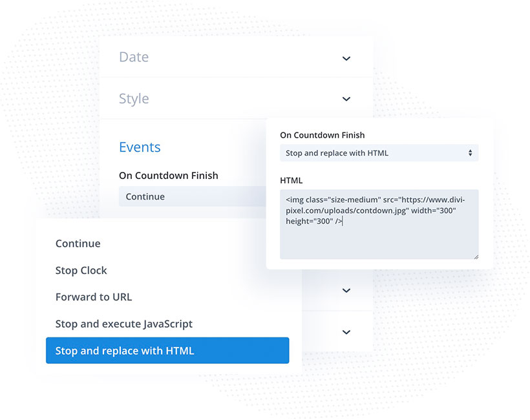Viewport: 530px width, 420px height.
Task: Select Stop and execute JavaScript option
Action: (x=123, y=324)
